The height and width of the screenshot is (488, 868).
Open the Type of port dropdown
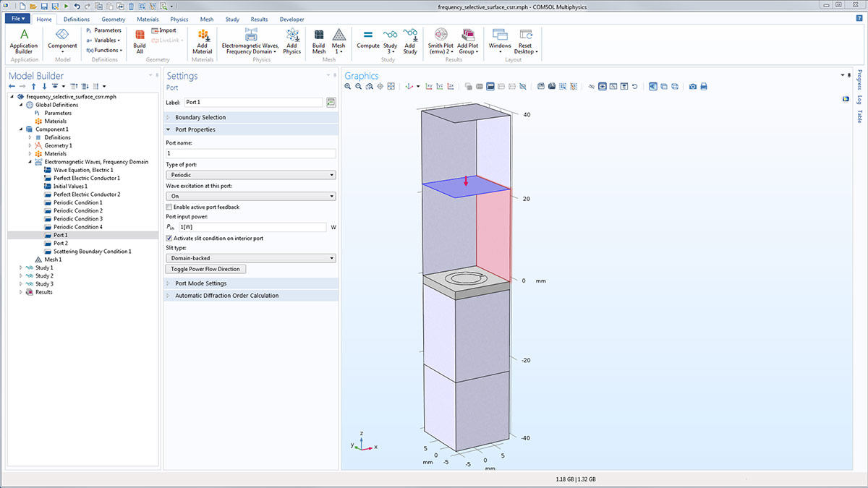(250, 175)
